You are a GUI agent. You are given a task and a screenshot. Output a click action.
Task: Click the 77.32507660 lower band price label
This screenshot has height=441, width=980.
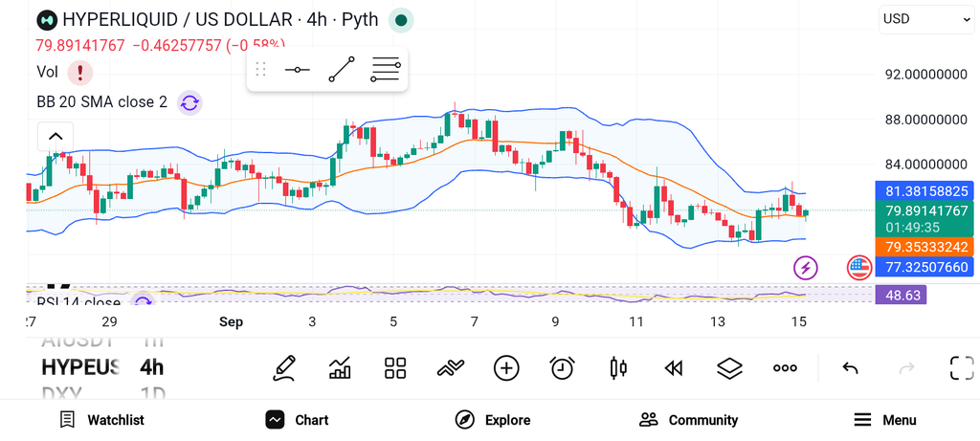924,267
